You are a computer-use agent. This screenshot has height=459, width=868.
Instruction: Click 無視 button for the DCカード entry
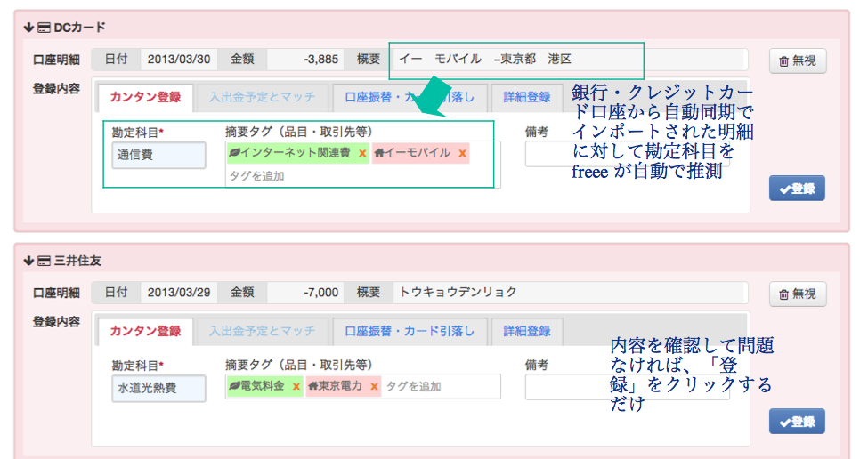pos(798,60)
